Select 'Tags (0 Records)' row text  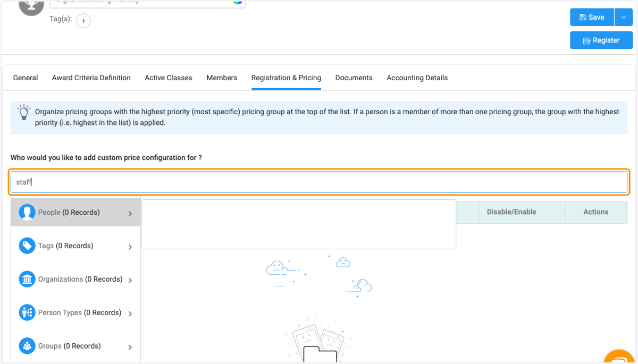(x=65, y=246)
